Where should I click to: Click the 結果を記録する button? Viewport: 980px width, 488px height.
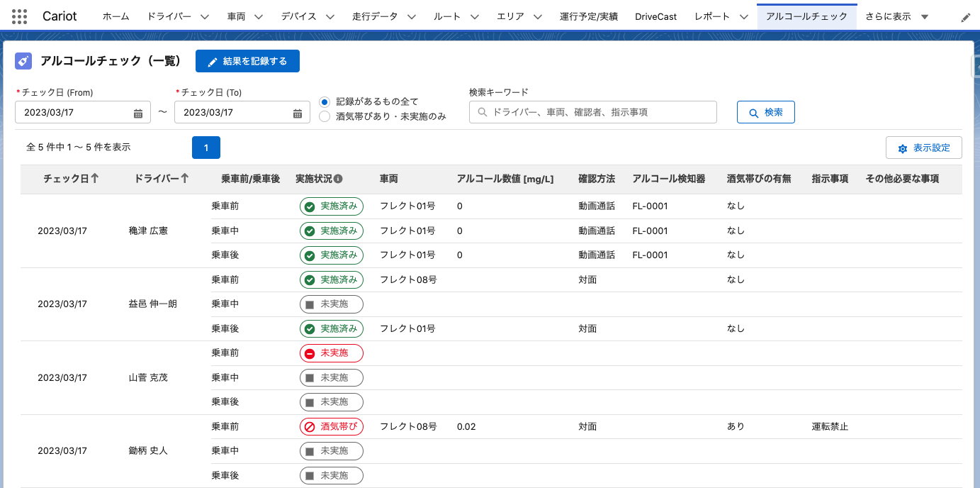(x=247, y=61)
